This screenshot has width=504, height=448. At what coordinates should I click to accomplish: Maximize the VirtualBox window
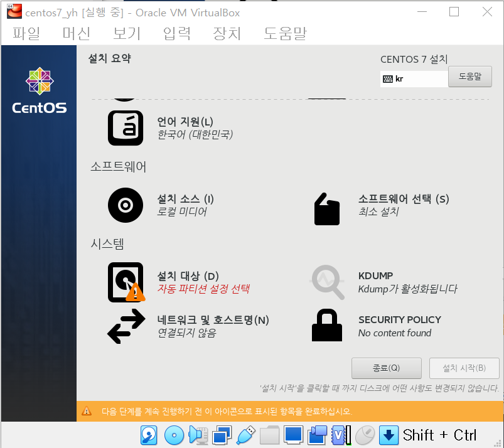(454, 12)
